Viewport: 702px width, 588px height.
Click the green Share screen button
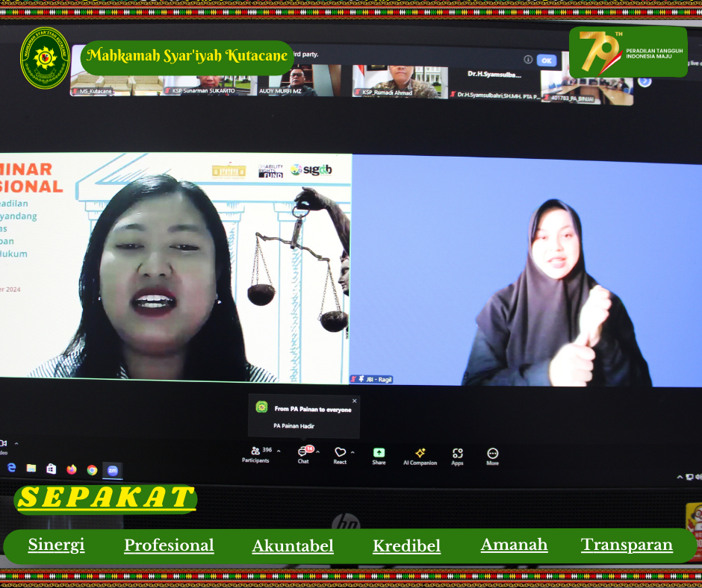[x=379, y=453]
